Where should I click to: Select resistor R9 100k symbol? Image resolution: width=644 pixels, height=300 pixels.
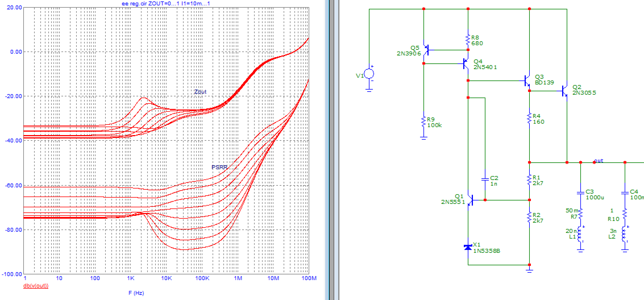coord(423,122)
